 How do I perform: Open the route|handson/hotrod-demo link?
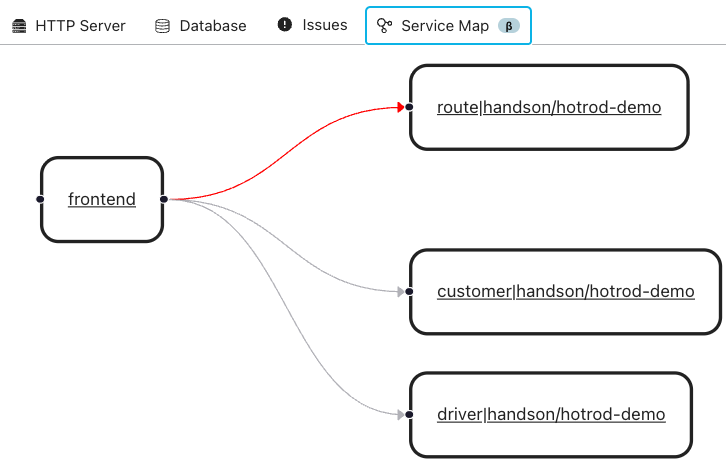[549, 107]
